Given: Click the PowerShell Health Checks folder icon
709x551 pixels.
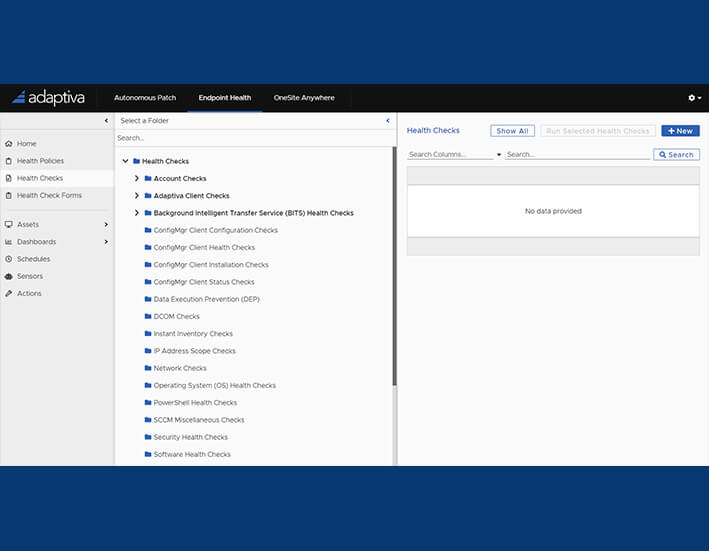Looking at the screenshot, I should 148,402.
